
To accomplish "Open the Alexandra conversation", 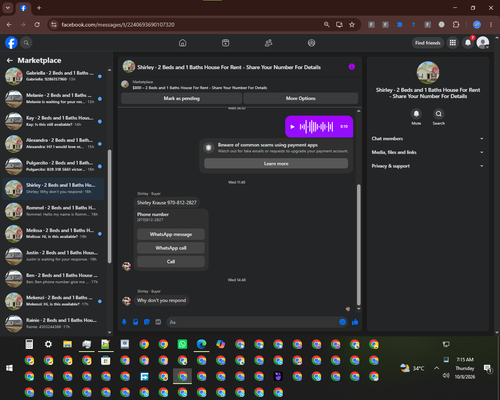I will coord(53,144).
